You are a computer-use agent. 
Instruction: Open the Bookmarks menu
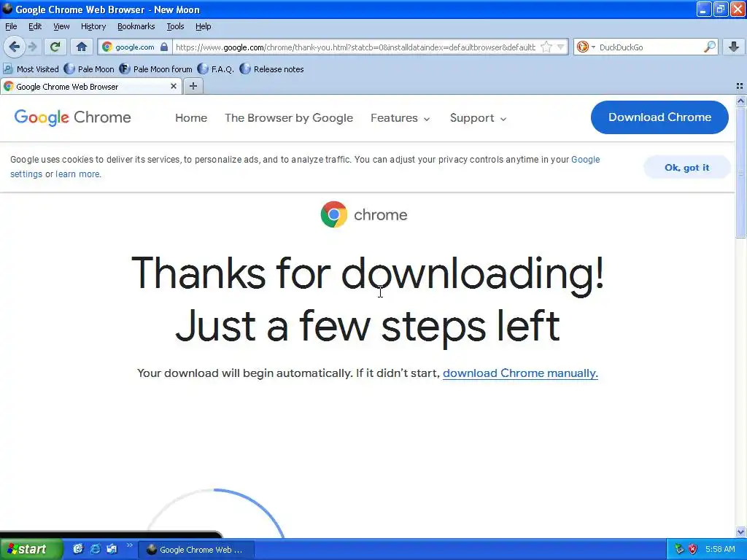(136, 26)
